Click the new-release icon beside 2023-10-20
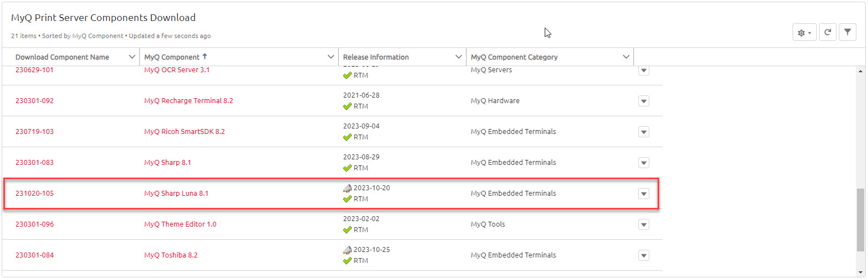 pos(348,188)
